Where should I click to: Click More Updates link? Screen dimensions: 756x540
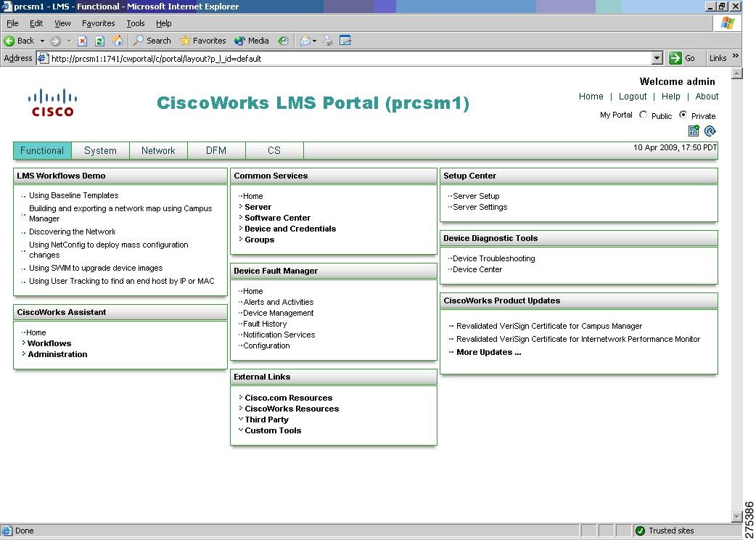pos(488,353)
